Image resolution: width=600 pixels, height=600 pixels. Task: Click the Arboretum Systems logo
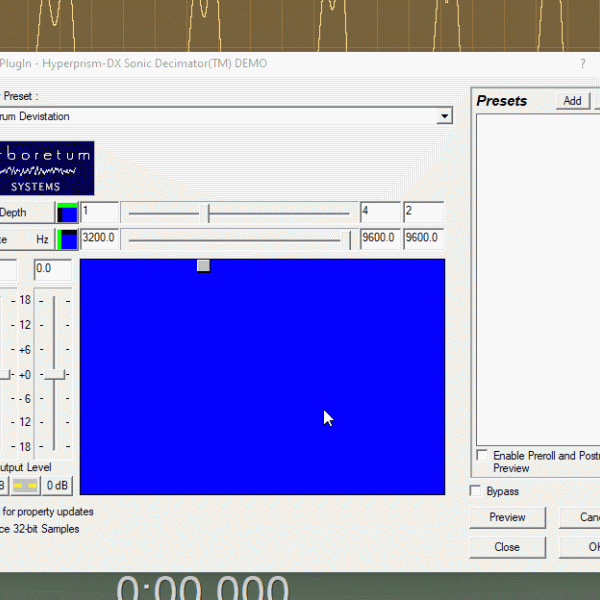pos(47,168)
